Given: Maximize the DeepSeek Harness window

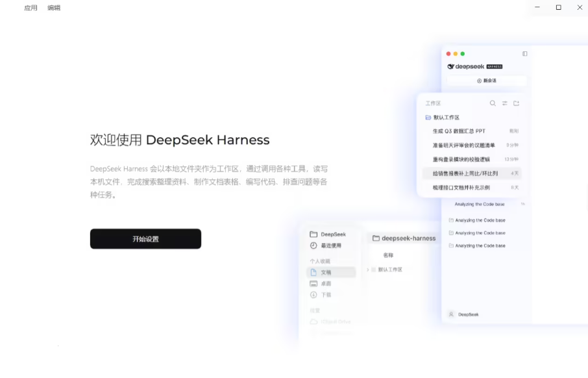Looking at the screenshot, I should (x=558, y=7).
